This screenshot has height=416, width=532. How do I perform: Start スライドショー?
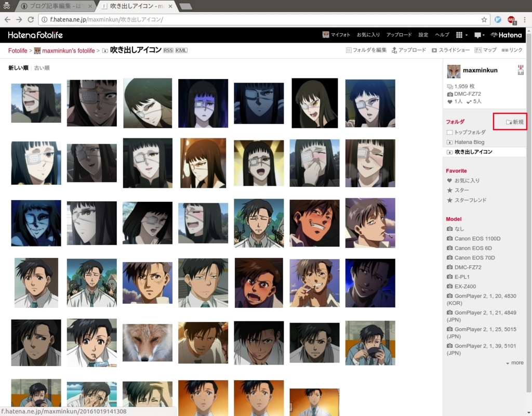(450, 50)
